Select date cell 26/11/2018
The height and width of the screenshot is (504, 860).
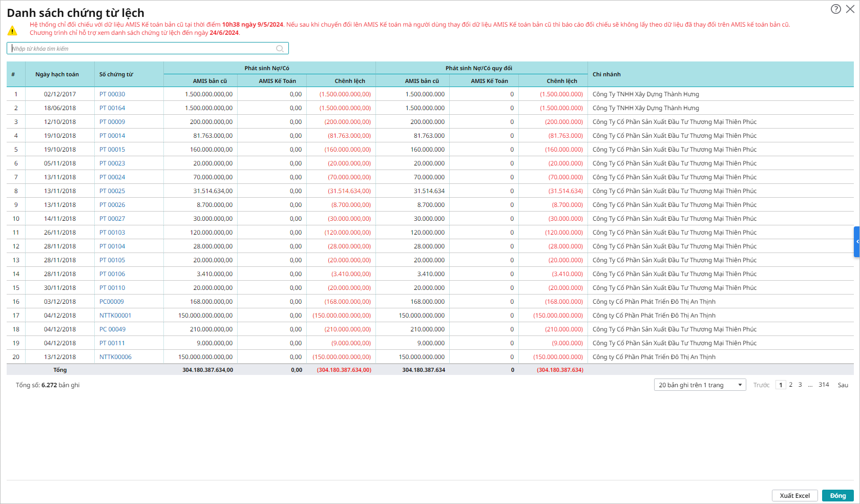[x=60, y=233]
